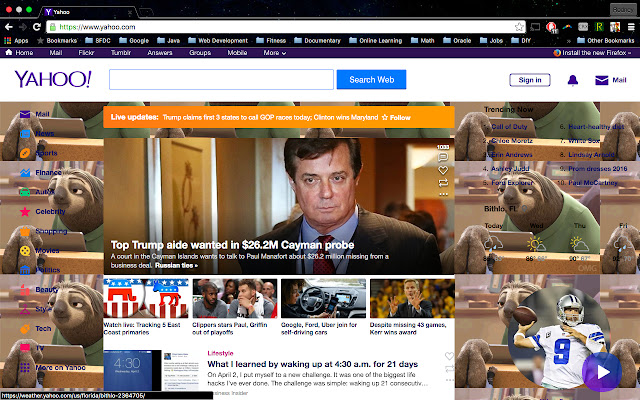The image size is (640, 400).
Task: Click the Autos car icon in sidebar
Action: (x=25, y=192)
